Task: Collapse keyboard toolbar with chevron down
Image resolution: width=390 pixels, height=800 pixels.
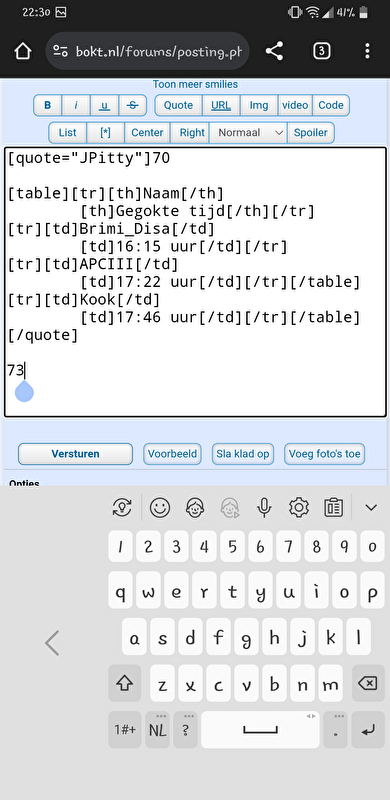Action: 371,507
